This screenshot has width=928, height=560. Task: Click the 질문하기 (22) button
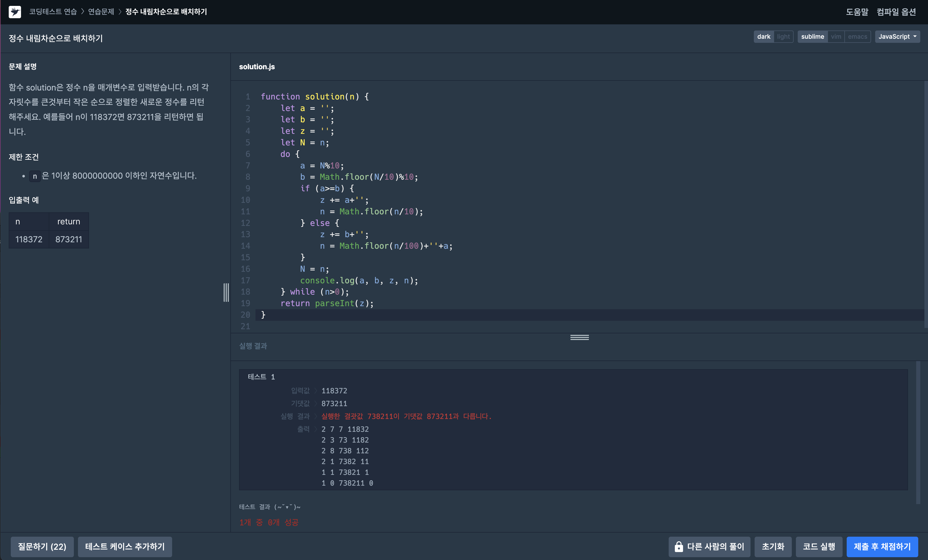pyautogui.click(x=42, y=546)
